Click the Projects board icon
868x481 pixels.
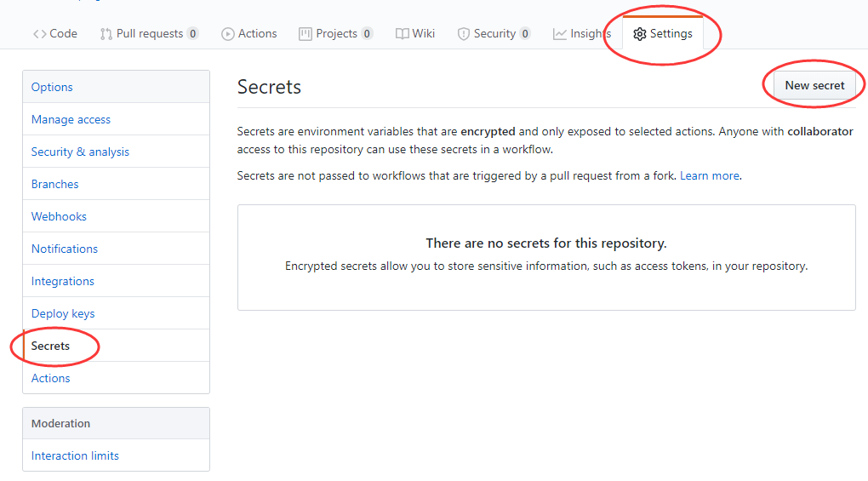(306, 34)
